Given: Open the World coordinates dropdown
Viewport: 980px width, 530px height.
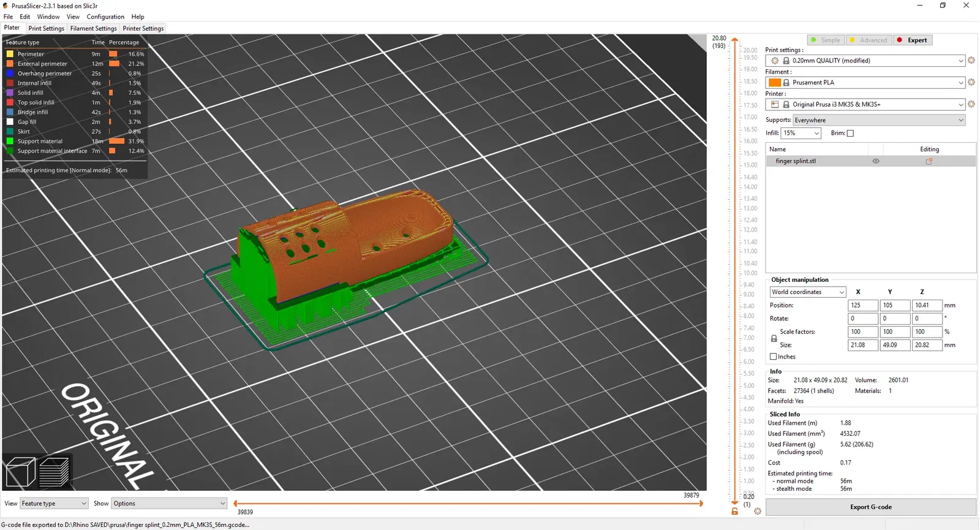Looking at the screenshot, I should click(808, 292).
